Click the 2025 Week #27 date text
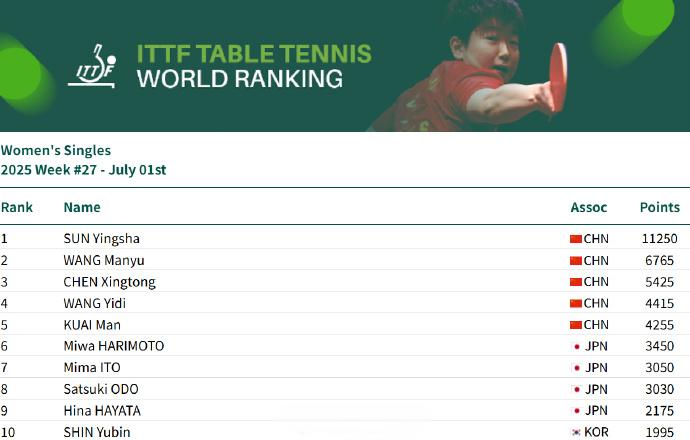The height and width of the screenshot is (440, 690). point(84,170)
